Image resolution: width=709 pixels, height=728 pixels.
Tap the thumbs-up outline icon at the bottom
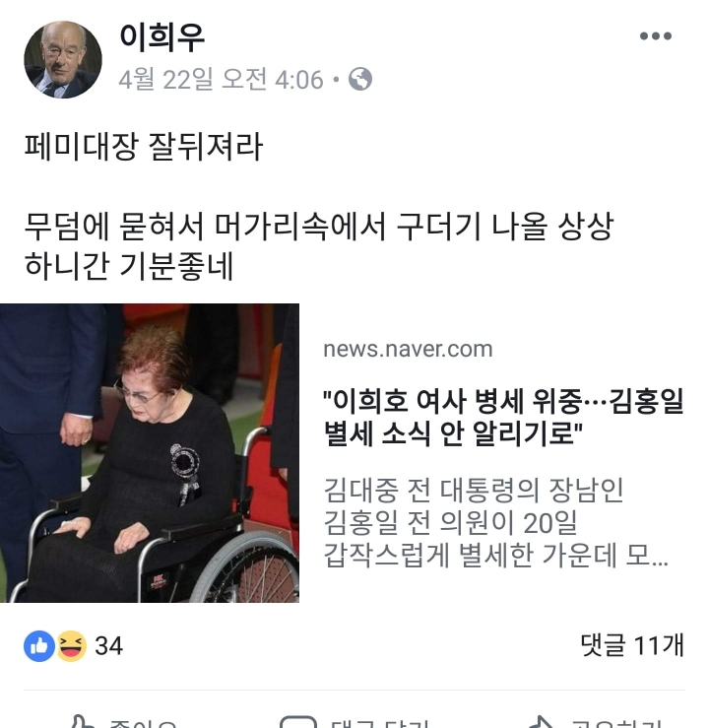pyautogui.click(x=82, y=722)
